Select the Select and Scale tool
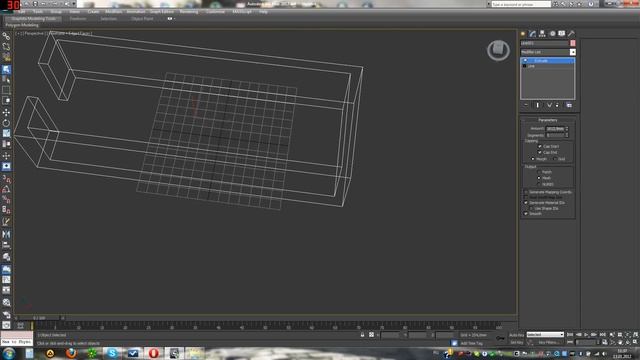The width and height of the screenshot is (640, 360). coord(6,133)
